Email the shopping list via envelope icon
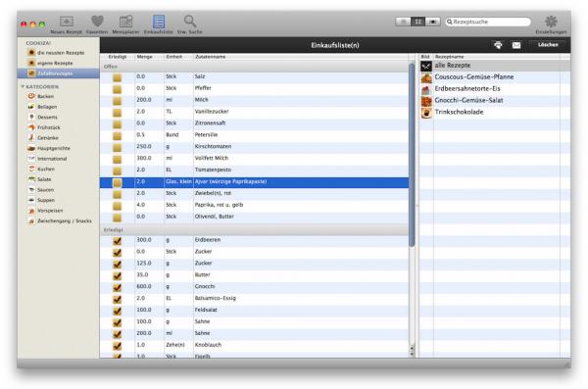The height and width of the screenshot is (389, 588). point(516,45)
